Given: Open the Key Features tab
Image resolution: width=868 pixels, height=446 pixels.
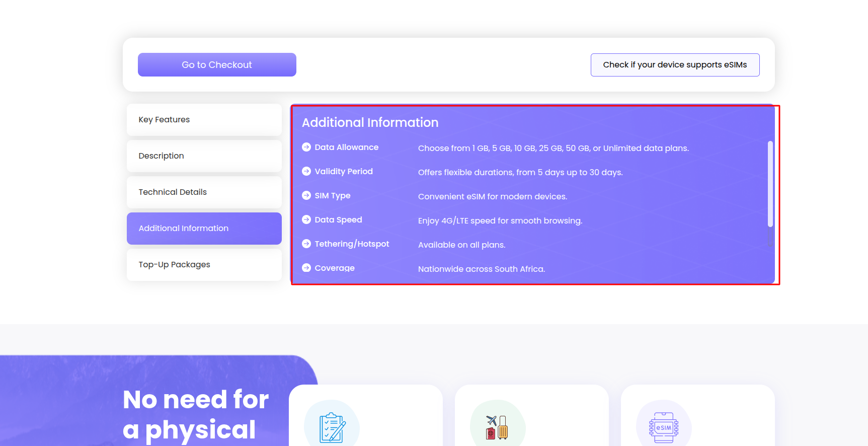Looking at the screenshot, I should 204,120.
